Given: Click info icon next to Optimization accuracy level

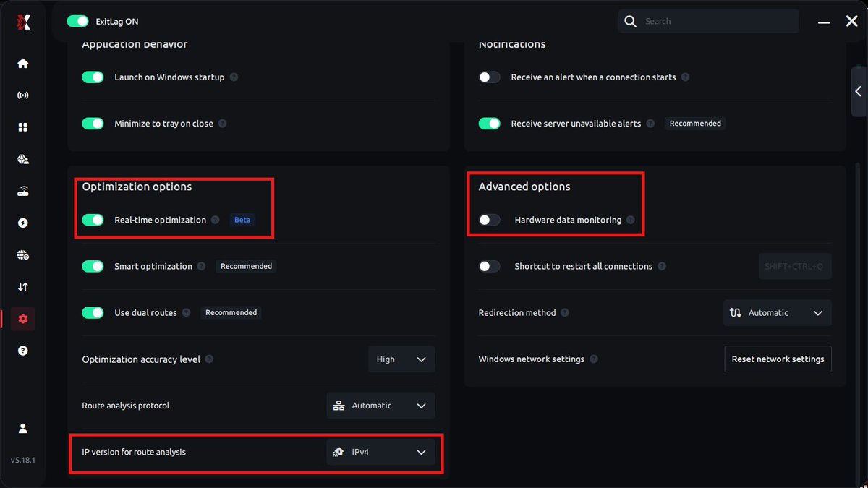Looking at the screenshot, I should 209,359.
